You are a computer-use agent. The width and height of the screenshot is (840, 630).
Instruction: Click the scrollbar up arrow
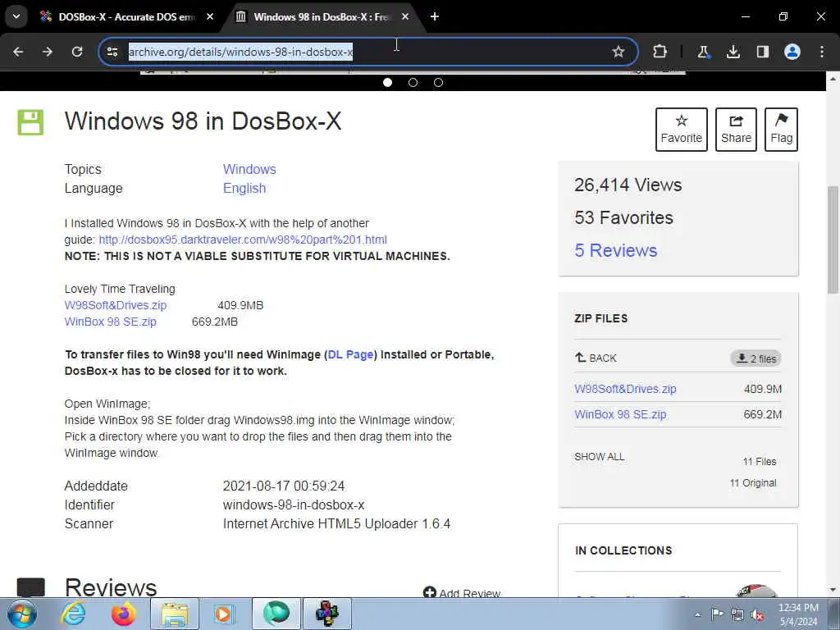pyautogui.click(x=833, y=79)
